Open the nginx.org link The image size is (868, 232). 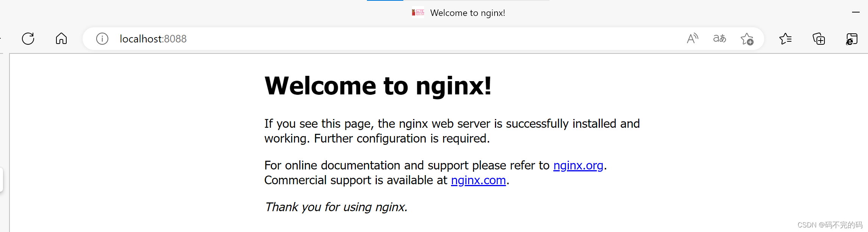pos(578,166)
